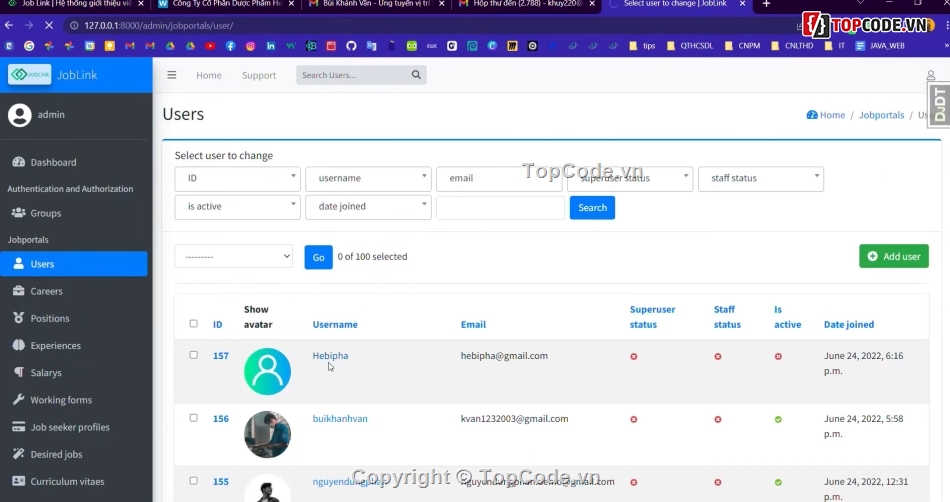Click the Working forms wrench icon
Viewport: 950px width, 502px height.
coord(19,400)
